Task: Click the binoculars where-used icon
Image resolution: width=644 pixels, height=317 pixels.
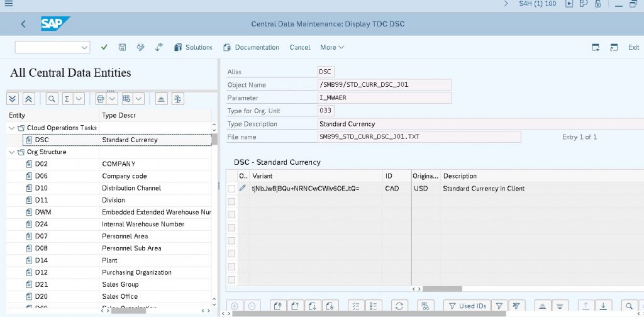Action: 426,306
